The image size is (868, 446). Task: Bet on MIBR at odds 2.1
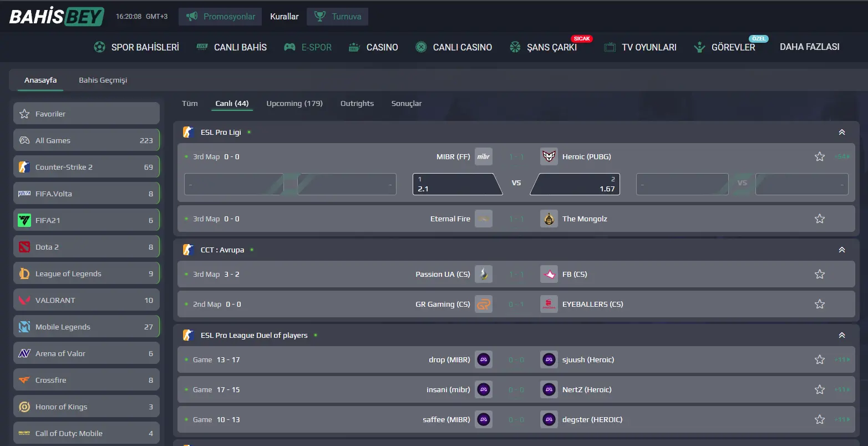click(457, 184)
